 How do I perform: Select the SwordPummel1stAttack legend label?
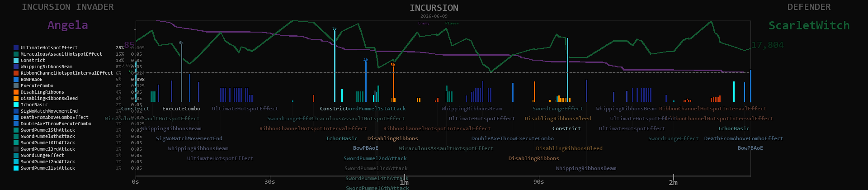tap(48, 168)
